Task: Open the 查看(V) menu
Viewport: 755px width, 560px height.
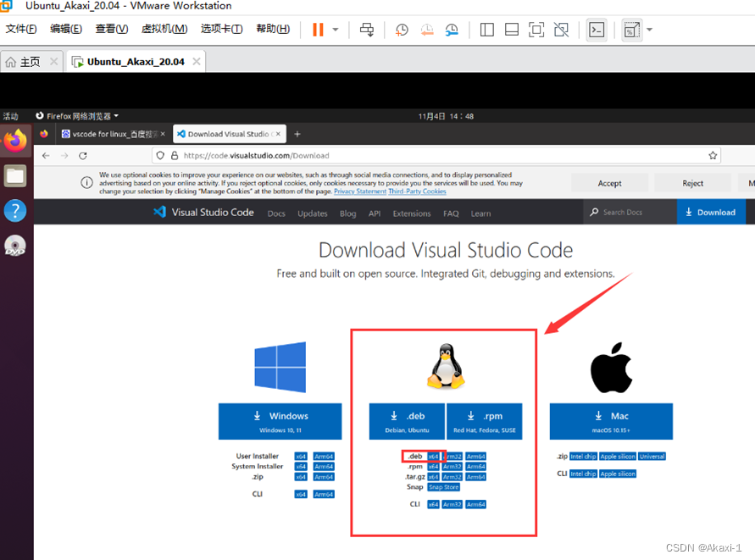Action: point(112,29)
